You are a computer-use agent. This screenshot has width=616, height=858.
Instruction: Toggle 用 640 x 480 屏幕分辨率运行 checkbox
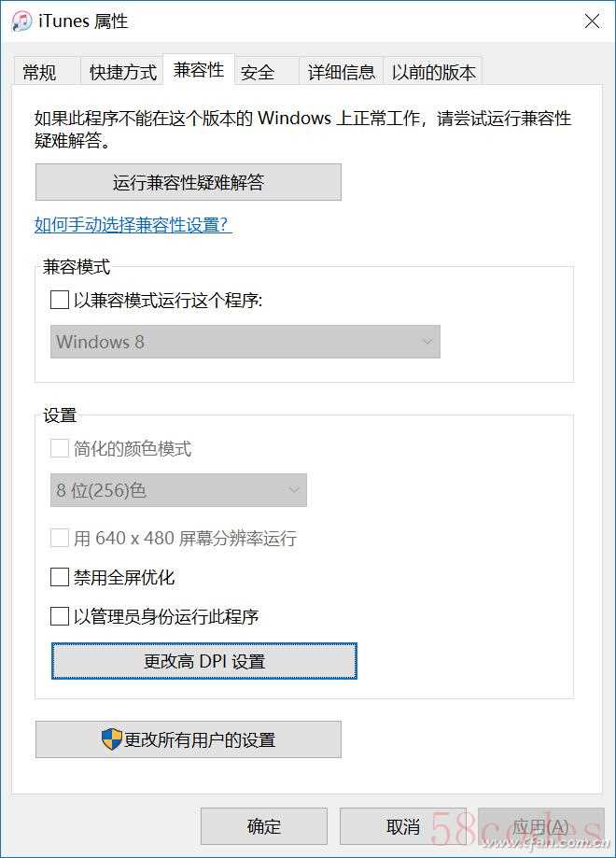(x=60, y=538)
